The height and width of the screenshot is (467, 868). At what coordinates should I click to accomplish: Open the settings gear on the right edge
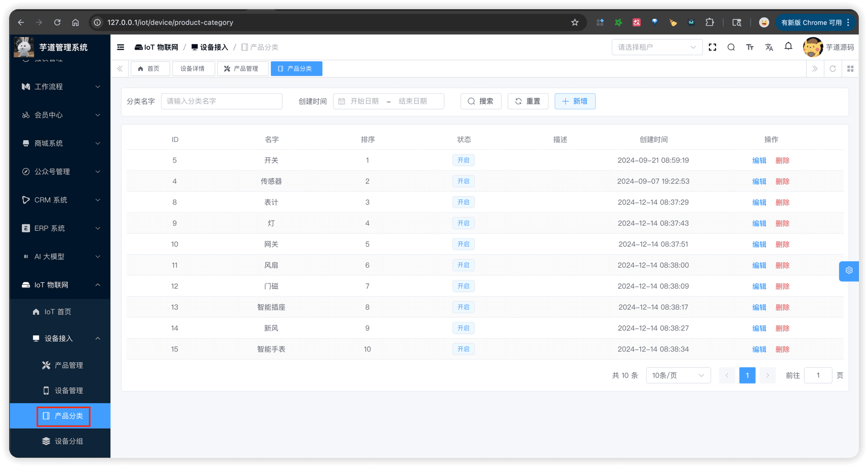[x=849, y=271]
